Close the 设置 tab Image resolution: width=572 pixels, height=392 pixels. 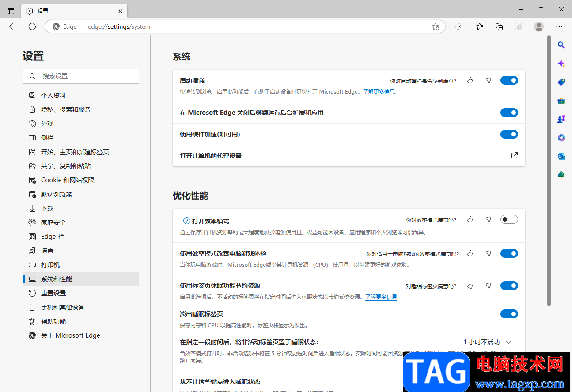[x=120, y=11]
